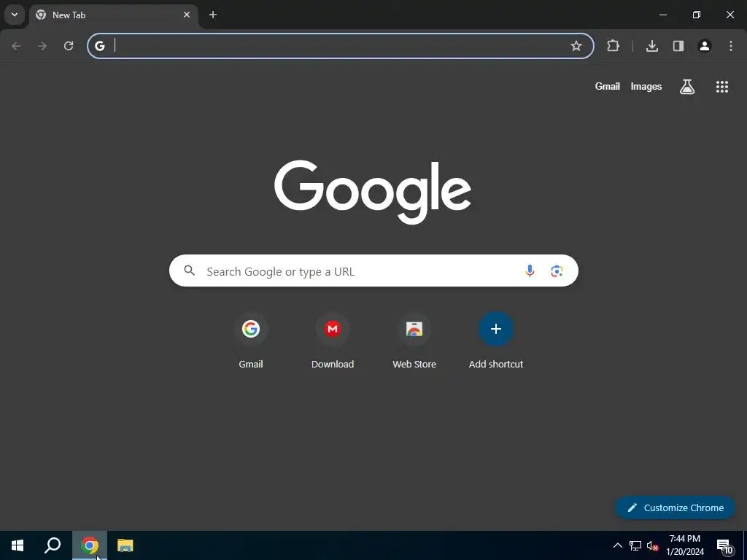Open the notification center icon
The width and height of the screenshot is (747, 560).
pos(724,545)
